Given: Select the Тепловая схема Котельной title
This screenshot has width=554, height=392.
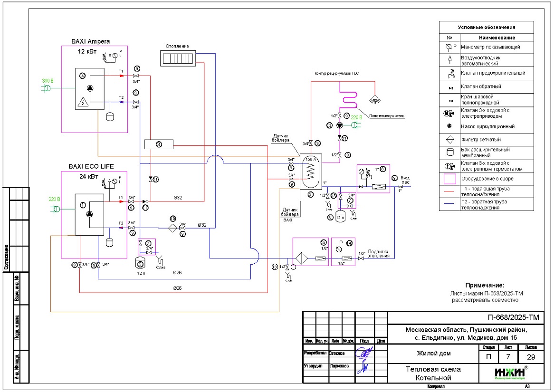Looking at the screenshot, I should [433, 373].
